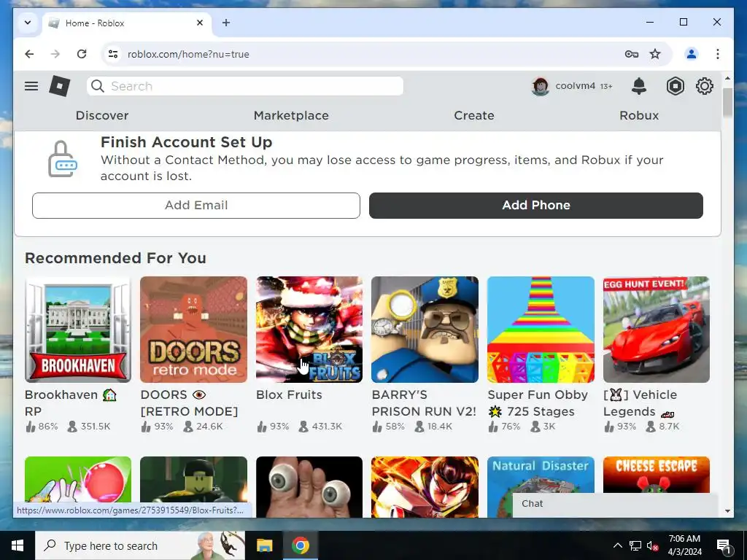Open the Vehicle Legends car thumbnail
This screenshot has width=747, height=560.
click(x=657, y=330)
